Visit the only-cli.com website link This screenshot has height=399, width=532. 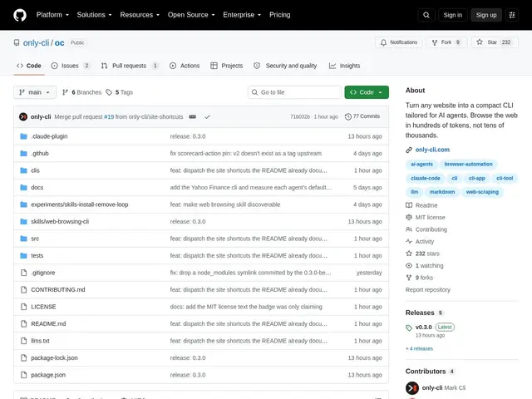[432, 150]
